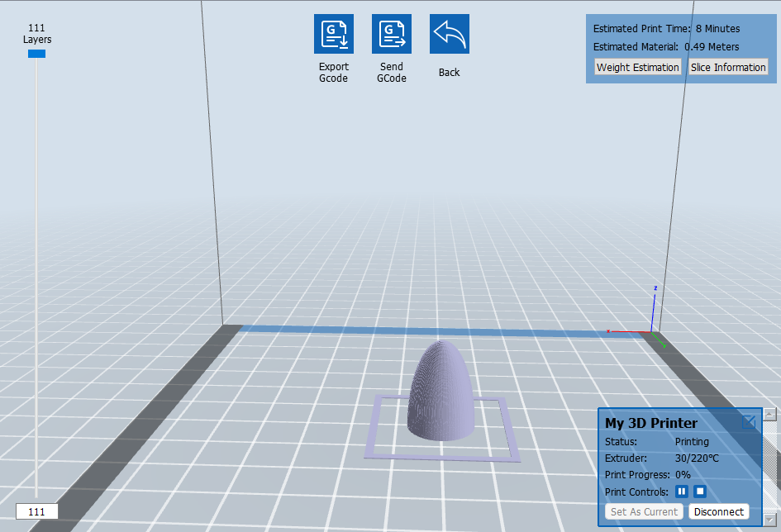
Task: Click the My 3D Printer panel title
Action: point(651,423)
